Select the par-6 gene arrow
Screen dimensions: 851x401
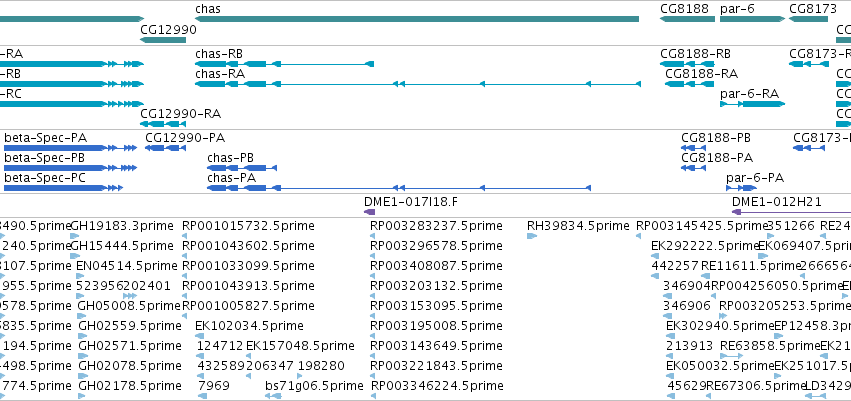pyautogui.click(x=752, y=19)
